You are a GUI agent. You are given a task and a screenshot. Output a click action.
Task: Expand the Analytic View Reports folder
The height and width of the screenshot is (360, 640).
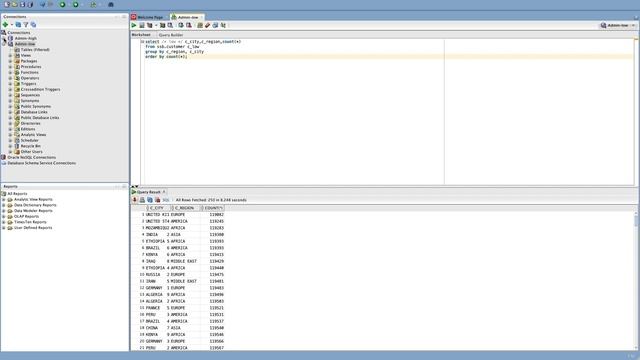(x=4, y=200)
